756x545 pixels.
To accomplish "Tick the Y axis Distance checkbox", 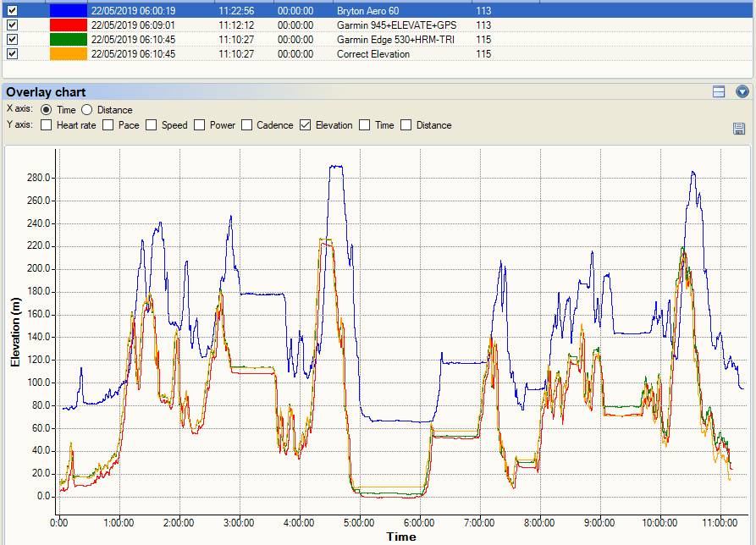I will (406, 125).
